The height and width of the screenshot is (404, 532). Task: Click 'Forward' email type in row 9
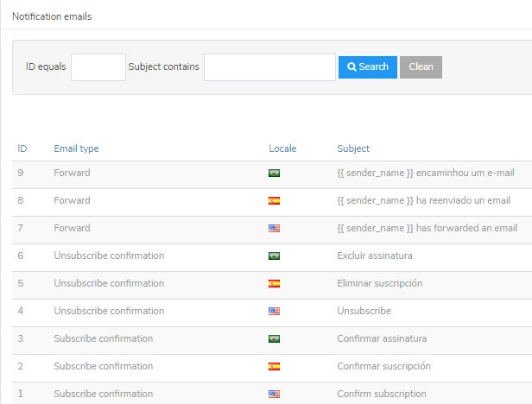click(x=72, y=173)
